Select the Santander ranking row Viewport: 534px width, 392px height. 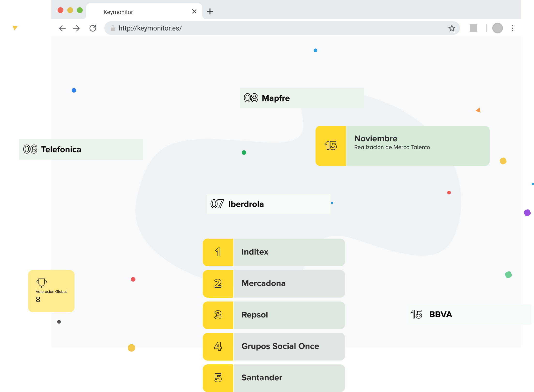tap(274, 378)
